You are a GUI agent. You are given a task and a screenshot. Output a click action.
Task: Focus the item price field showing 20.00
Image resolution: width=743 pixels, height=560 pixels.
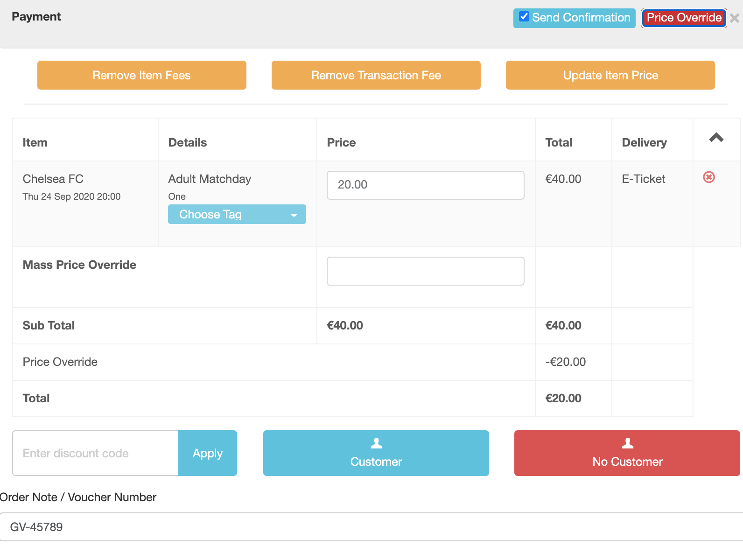coord(426,185)
